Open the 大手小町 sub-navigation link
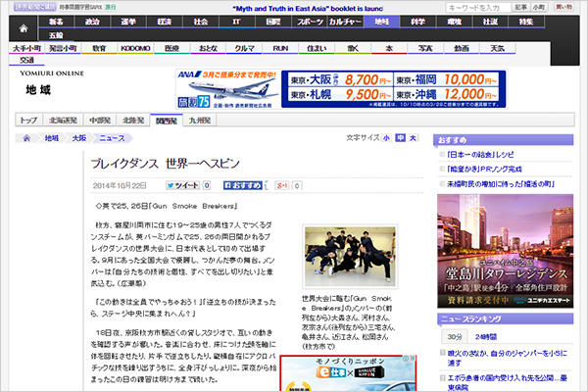This screenshot has width=588, height=392. 26,46
